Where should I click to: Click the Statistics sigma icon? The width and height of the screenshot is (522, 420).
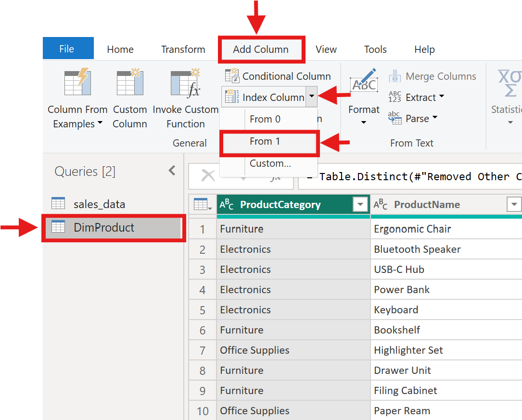509,83
